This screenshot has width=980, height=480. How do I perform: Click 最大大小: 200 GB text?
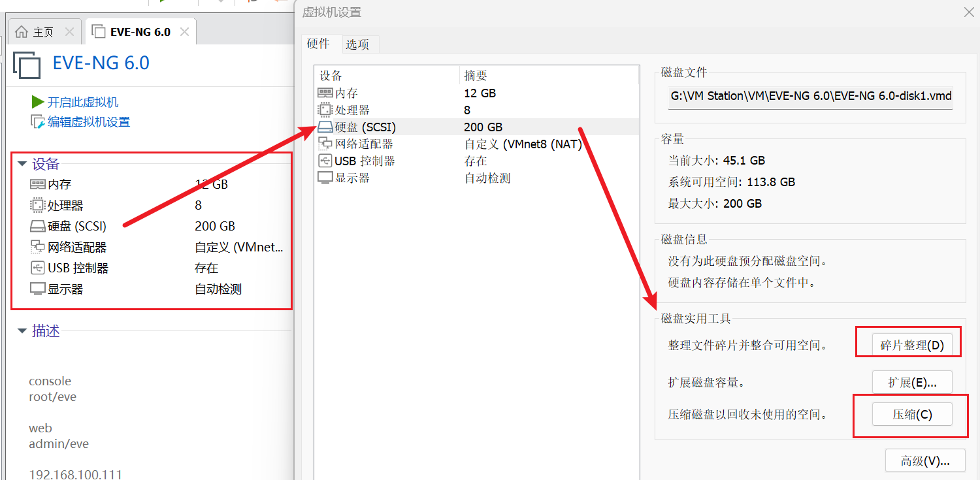pyautogui.click(x=715, y=204)
